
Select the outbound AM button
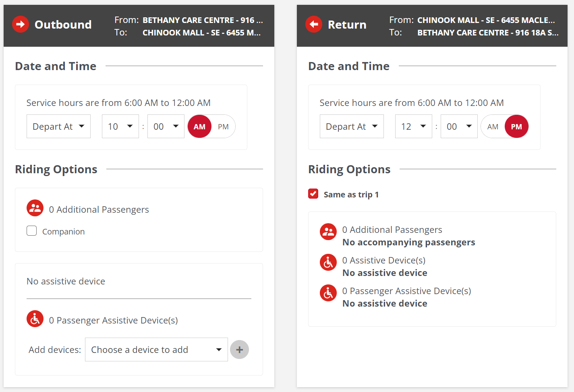pos(199,127)
